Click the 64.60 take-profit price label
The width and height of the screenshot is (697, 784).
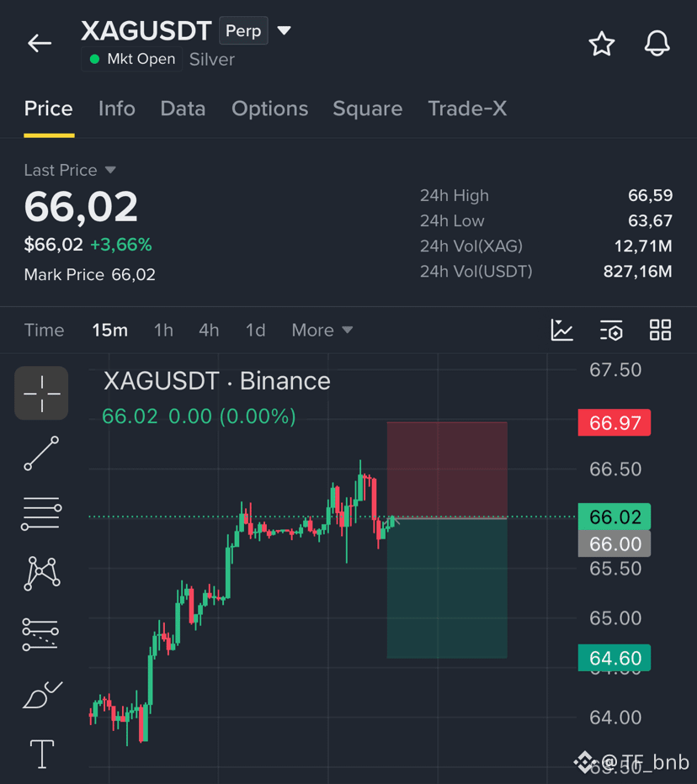[x=615, y=658]
